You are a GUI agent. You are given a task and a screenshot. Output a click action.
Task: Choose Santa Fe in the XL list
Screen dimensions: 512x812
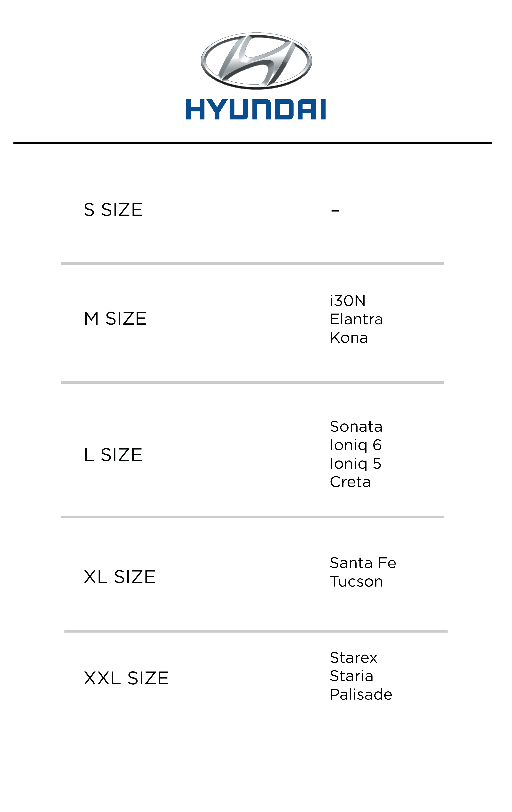coord(363,563)
